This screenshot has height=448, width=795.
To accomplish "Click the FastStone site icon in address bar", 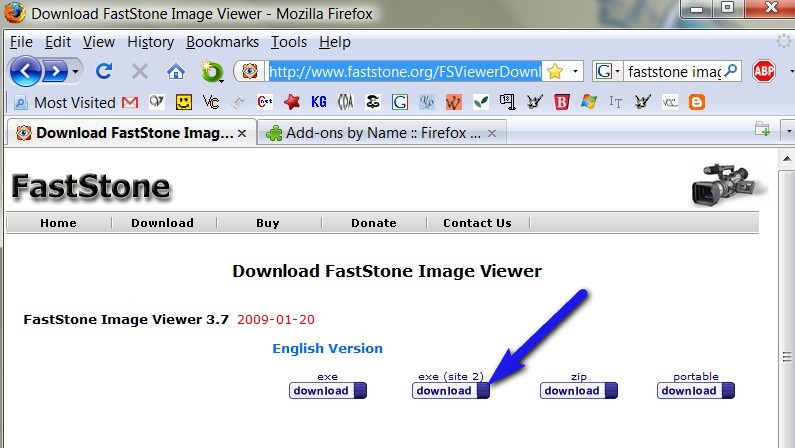I will (x=249, y=71).
